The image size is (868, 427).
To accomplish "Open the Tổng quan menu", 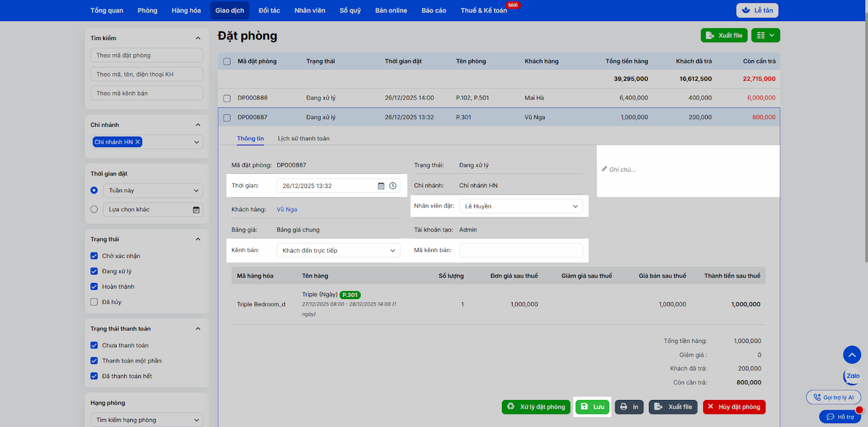I will (x=107, y=10).
